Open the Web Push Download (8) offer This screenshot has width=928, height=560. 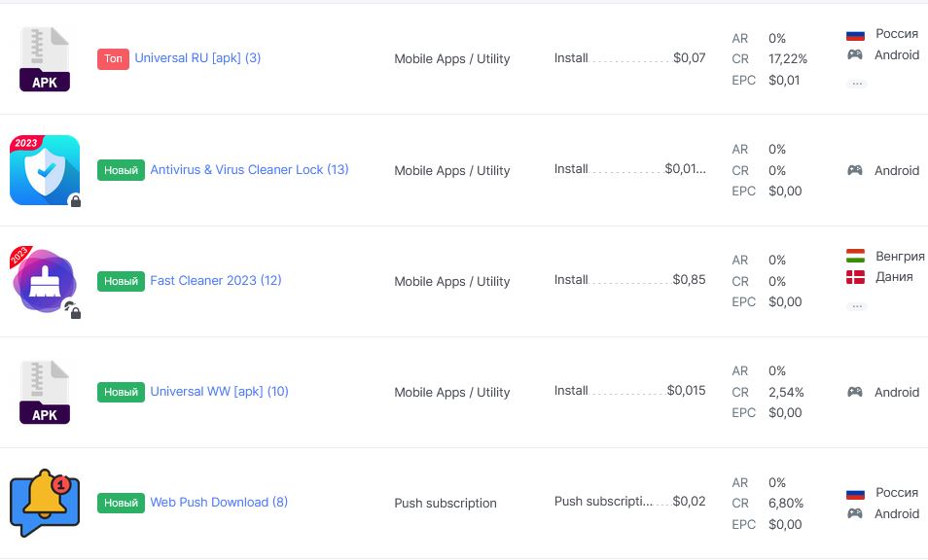click(219, 502)
